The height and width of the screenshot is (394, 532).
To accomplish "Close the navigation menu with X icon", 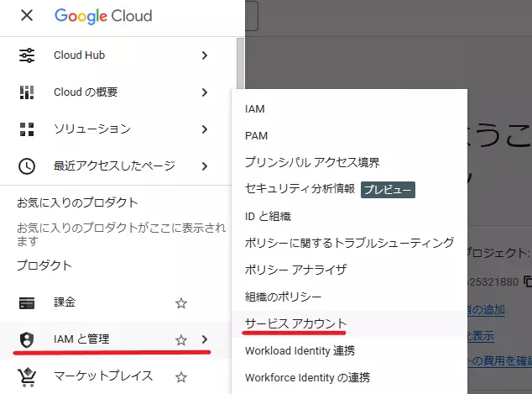I will tap(27, 15).
